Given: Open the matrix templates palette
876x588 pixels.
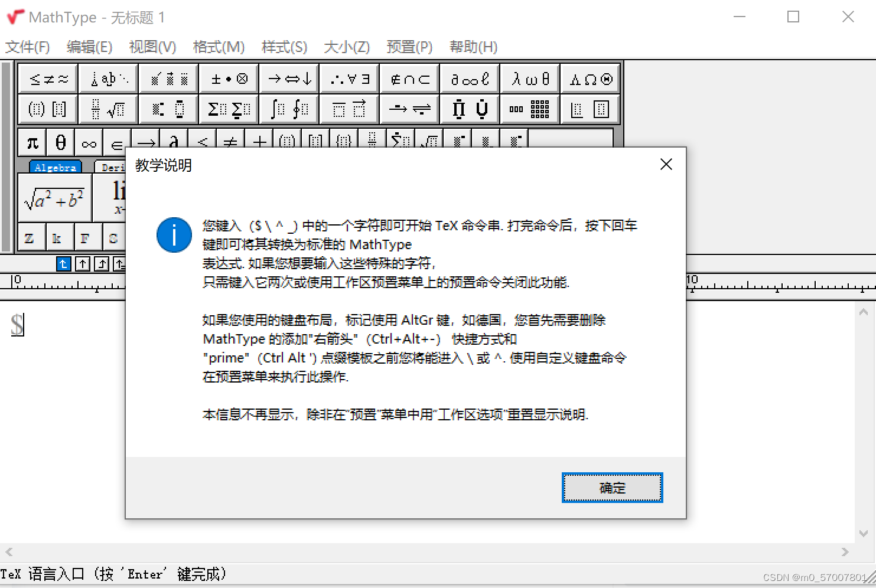Looking at the screenshot, I should point(531,109).
